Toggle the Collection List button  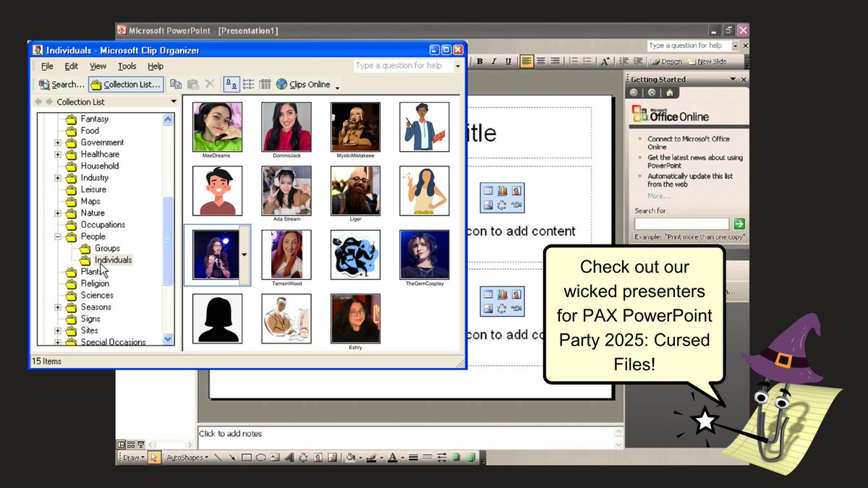[x=126, y=85]
